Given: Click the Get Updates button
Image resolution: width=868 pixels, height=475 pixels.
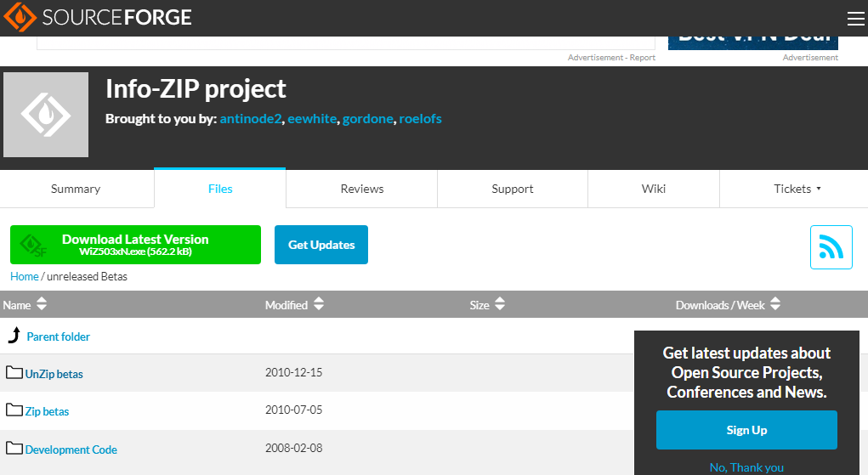Looking at the screenshot, I should [321, 245].
